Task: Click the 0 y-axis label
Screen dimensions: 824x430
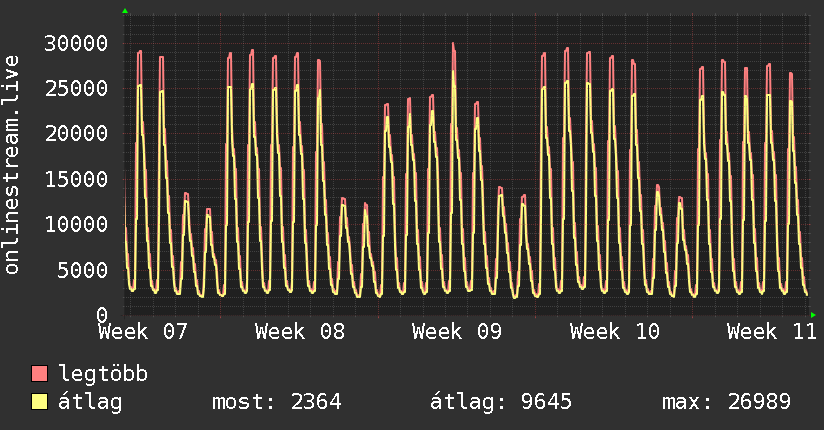Action: [x=102, y=315]
